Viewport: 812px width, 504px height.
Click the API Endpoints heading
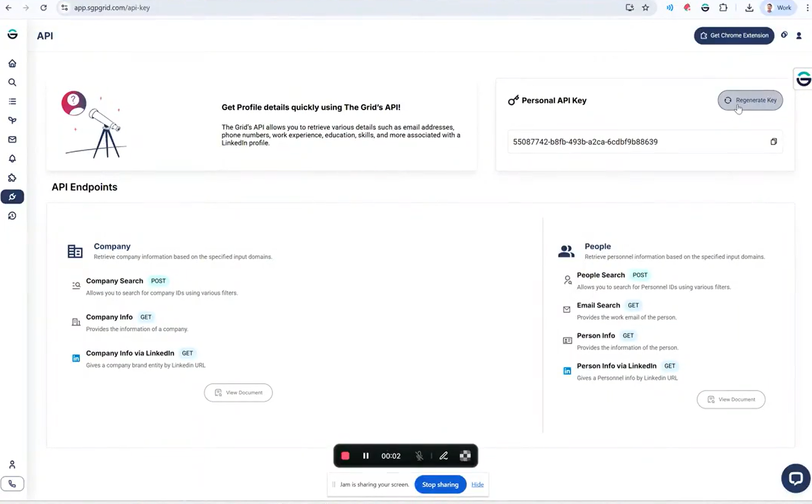tap(84, 187)
